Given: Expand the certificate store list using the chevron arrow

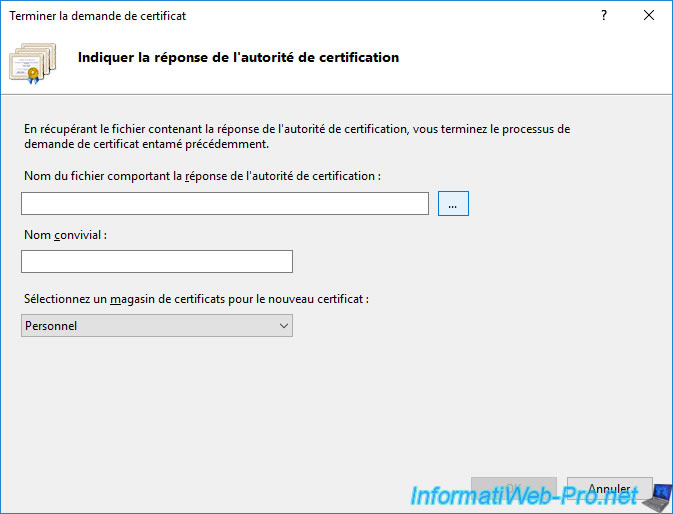Looking at the screenshot, I should point(284,326).
